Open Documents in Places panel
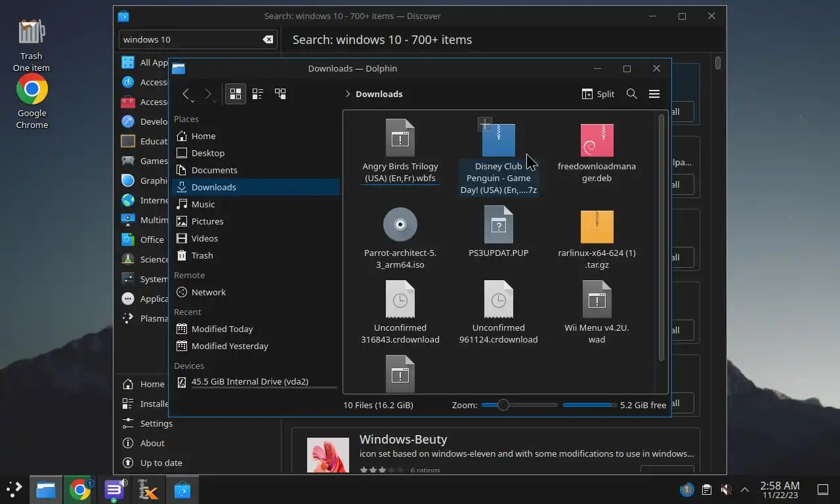Viewport: 840px width, 504px height. click(x=256, y=170)
